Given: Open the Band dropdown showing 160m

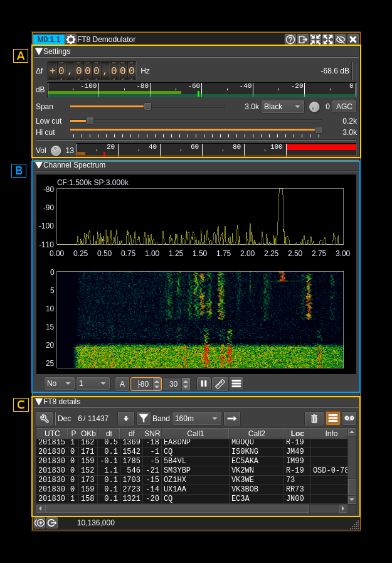Looking at the screenshot, I should click(x=196, y=418).
